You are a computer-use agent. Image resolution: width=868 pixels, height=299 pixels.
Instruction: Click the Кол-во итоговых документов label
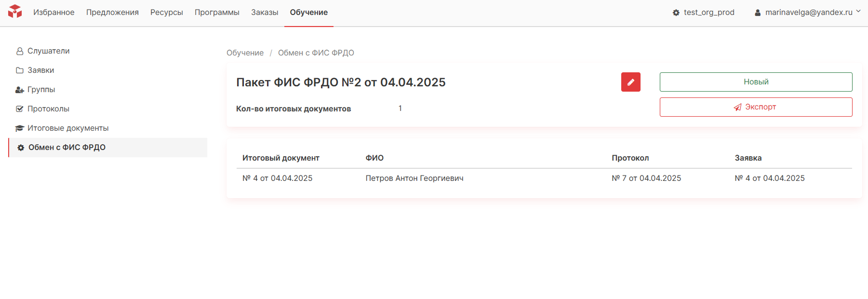click(294, 109)
